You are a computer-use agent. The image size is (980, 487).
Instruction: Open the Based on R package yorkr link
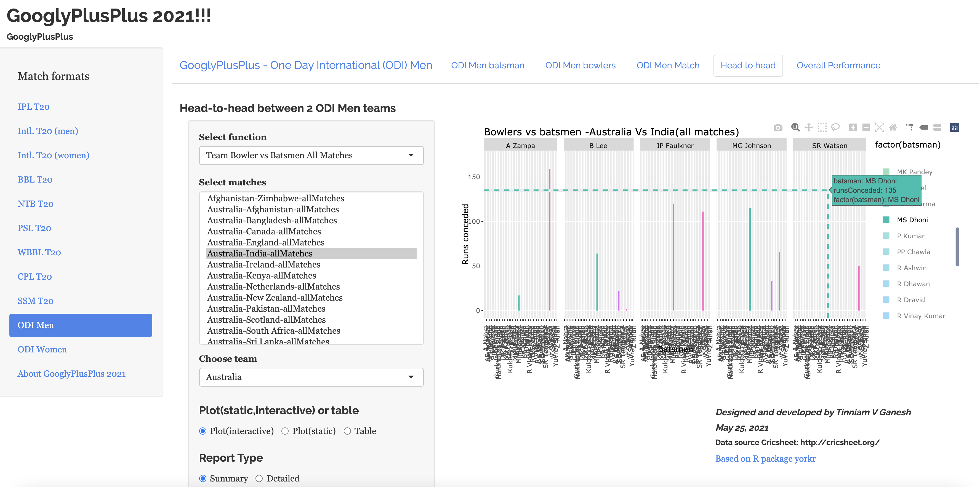click(765, 459)
